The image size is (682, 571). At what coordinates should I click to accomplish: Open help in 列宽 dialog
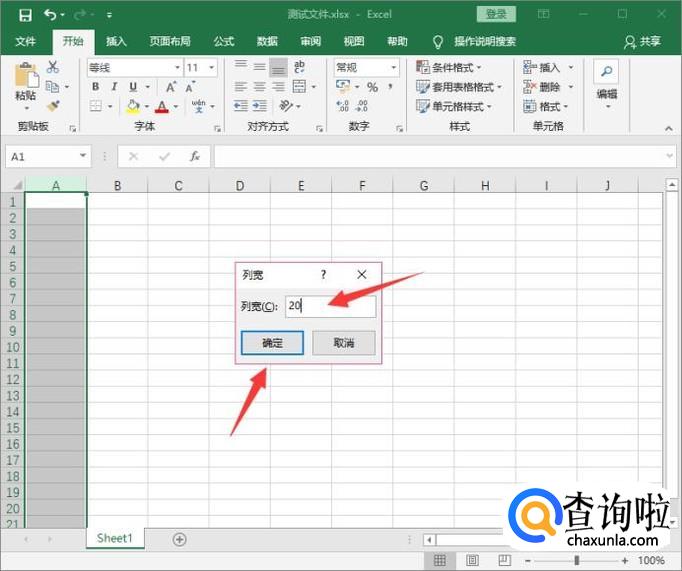tap(323, 275)
